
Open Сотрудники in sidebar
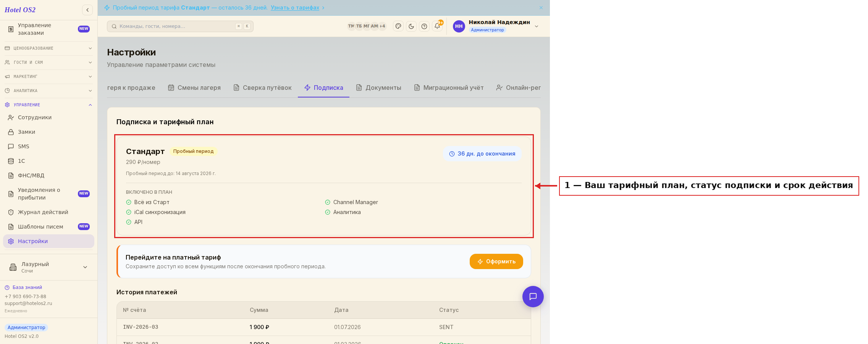pyautogui.click(x=49, y=117)
